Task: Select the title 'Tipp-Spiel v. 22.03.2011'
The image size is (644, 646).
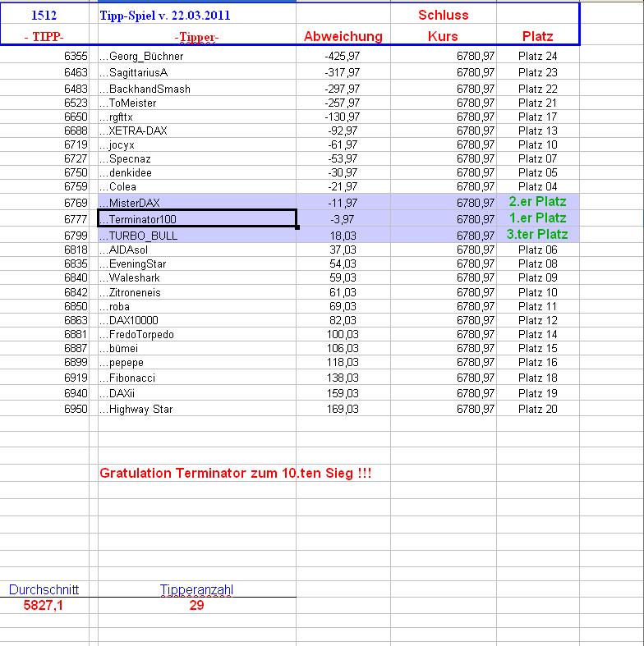Action: [165, 16]
